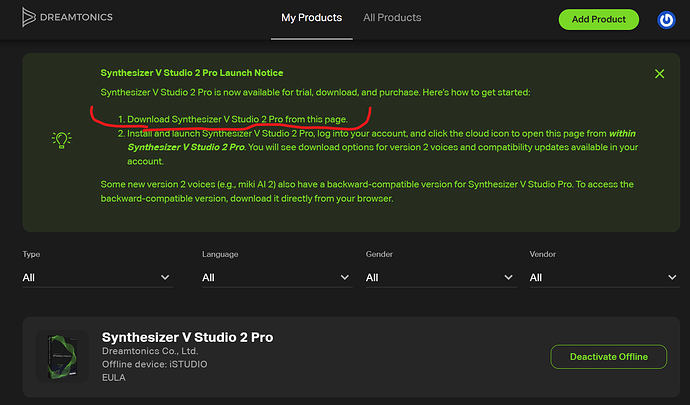Switch to the My Products tab
690x405 pixels.
pos(312,18)
